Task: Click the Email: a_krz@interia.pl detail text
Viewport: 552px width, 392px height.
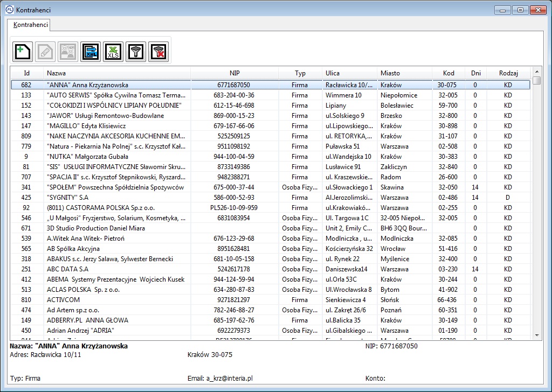Action: pyautogui.click(x=220, y=379)
